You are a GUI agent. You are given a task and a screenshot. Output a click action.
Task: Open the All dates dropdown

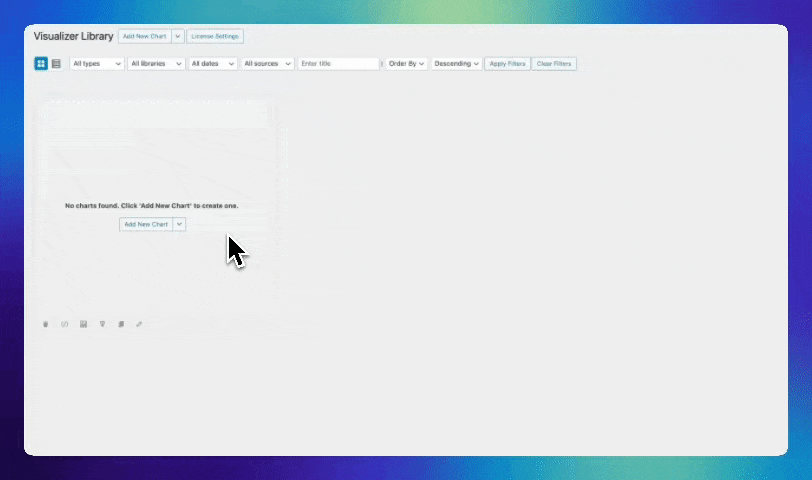point(212,63)
